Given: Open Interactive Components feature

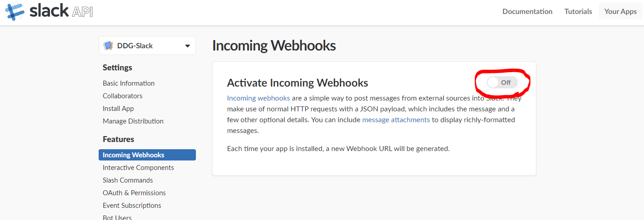Looking at the screenshot, I should [138, 167].
